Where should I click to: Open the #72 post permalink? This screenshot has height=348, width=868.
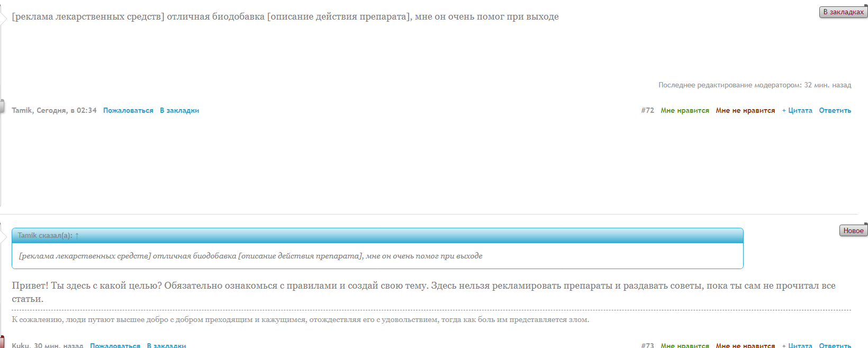click(x=647, y=111)
